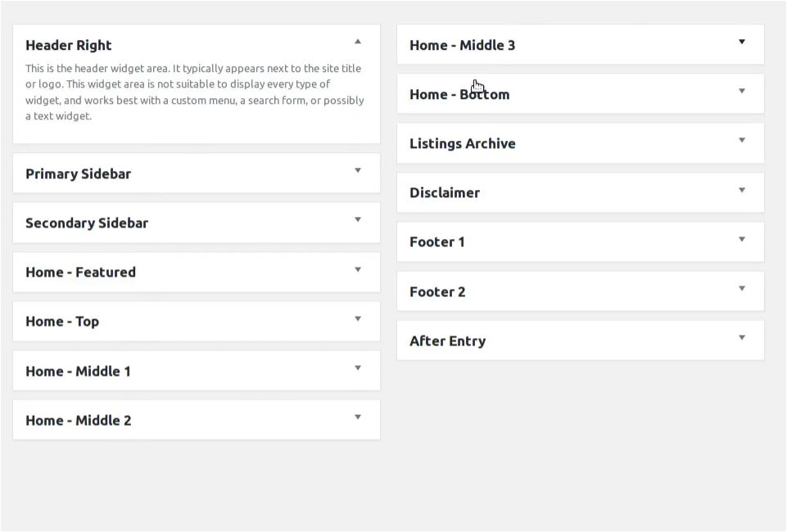Click the arrow on Home - Middle 2
The image size is (787, 532).
[358, 417]
